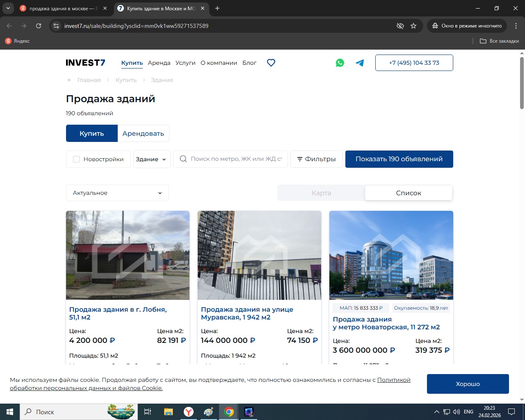The image size is (525, 420).
Task: Switch to the Список view
Action: coord(409,193)
